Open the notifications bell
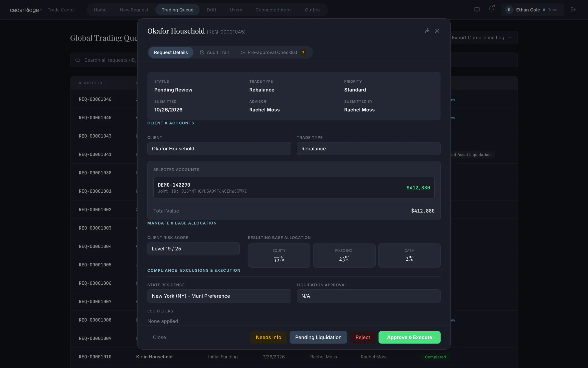Viewport: 588px width, 368px height. 491,9
